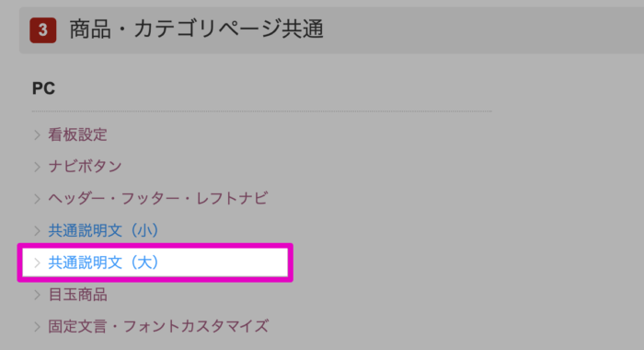
Task: Click inside the magenta highlighted white box
Action: click(x=155, y=262)
